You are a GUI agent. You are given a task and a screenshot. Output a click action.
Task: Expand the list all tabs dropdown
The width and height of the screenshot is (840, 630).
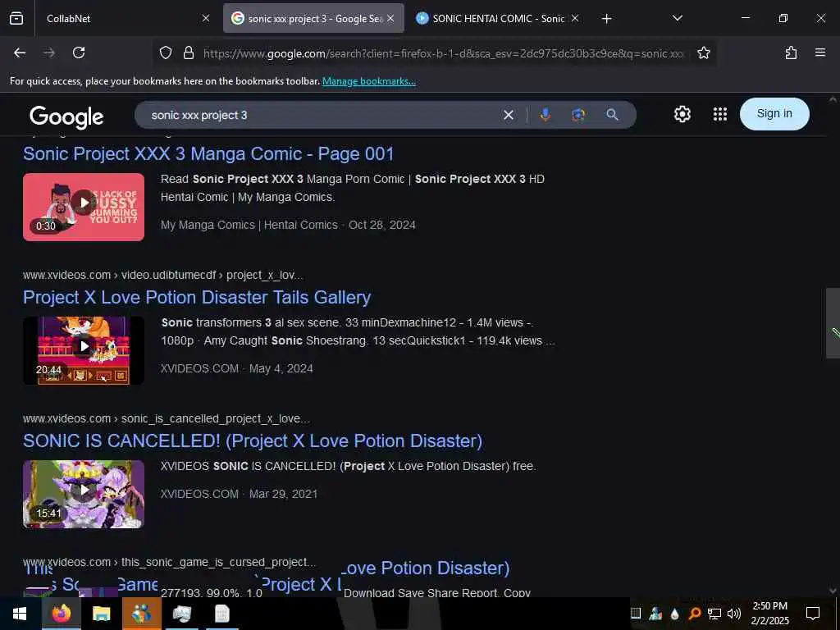pos(677,18)
